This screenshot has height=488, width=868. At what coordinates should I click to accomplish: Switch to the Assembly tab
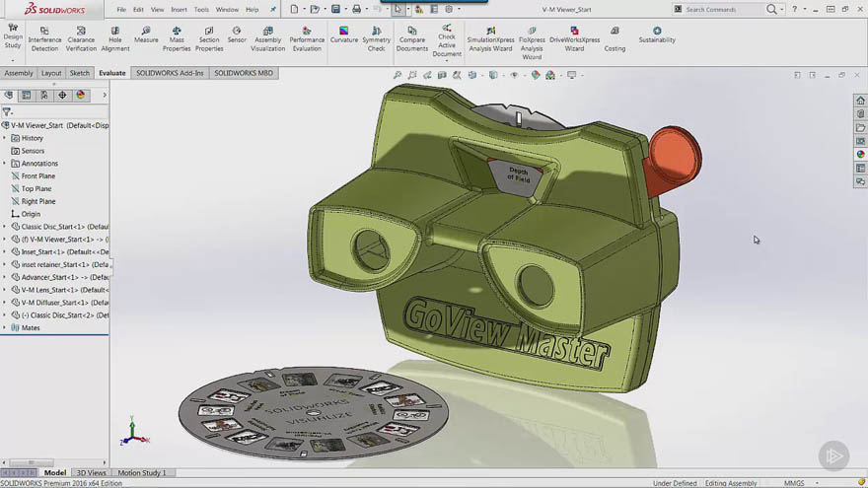pyautogui.click(x=19, y=73)
